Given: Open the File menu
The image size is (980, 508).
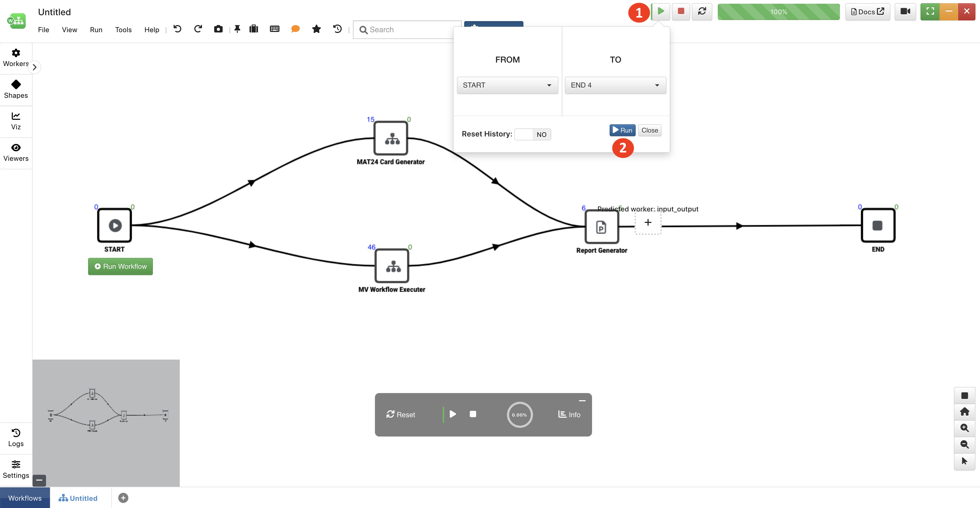Looking at the screenshot, I should [x=43, y=30].
